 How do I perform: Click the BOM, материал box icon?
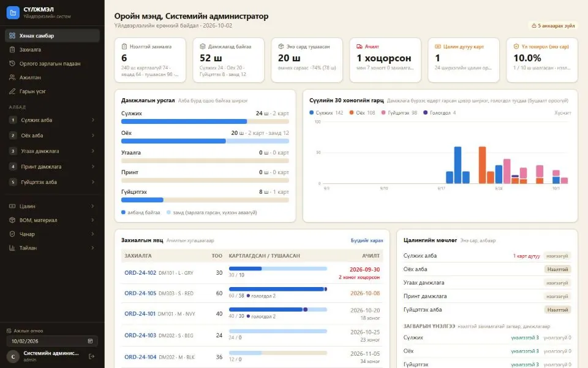(x=12, y=220)
